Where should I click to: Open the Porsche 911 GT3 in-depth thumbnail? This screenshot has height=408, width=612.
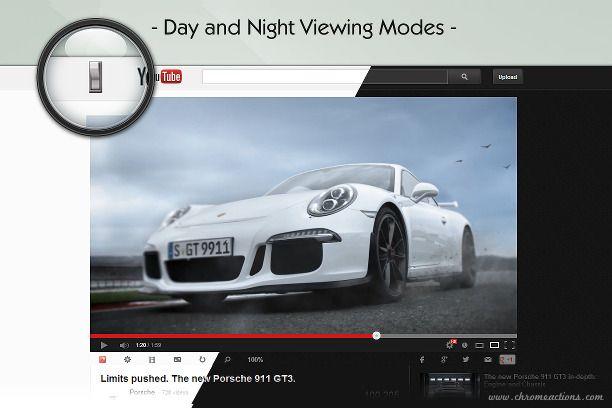pos(450,385)
